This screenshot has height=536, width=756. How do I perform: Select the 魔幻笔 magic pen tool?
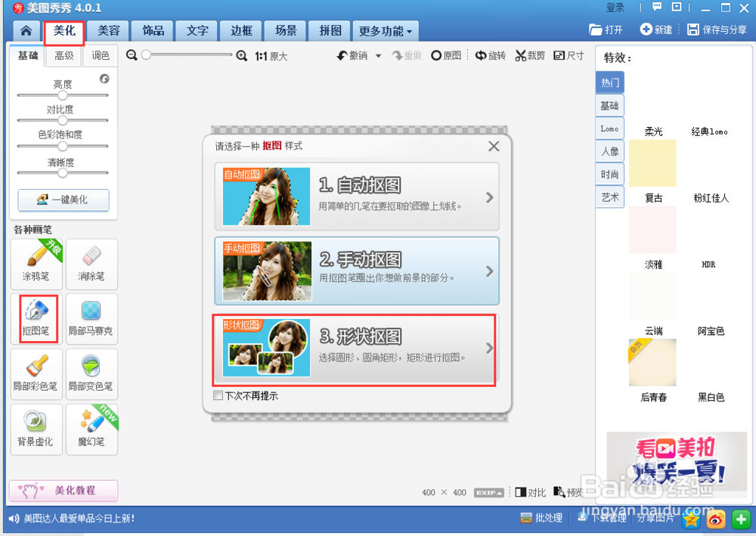coord(91,429)
